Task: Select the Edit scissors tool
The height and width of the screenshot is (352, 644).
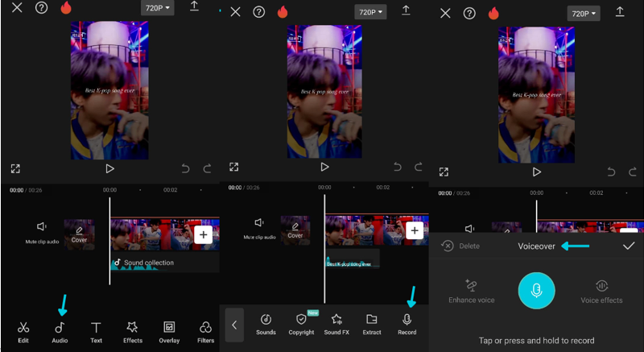Action: click(x=23, y=331)
